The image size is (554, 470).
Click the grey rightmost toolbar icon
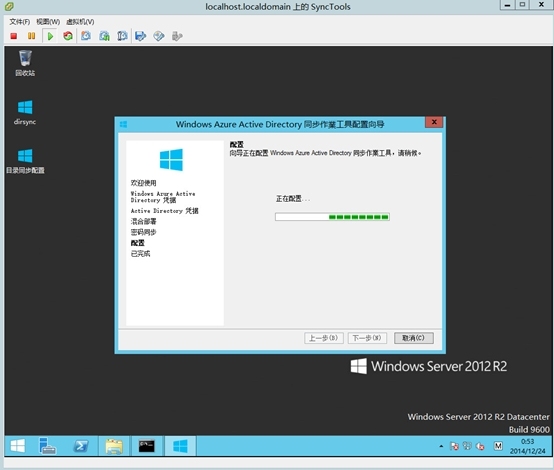pyautogui.click(x=177, y=36)
